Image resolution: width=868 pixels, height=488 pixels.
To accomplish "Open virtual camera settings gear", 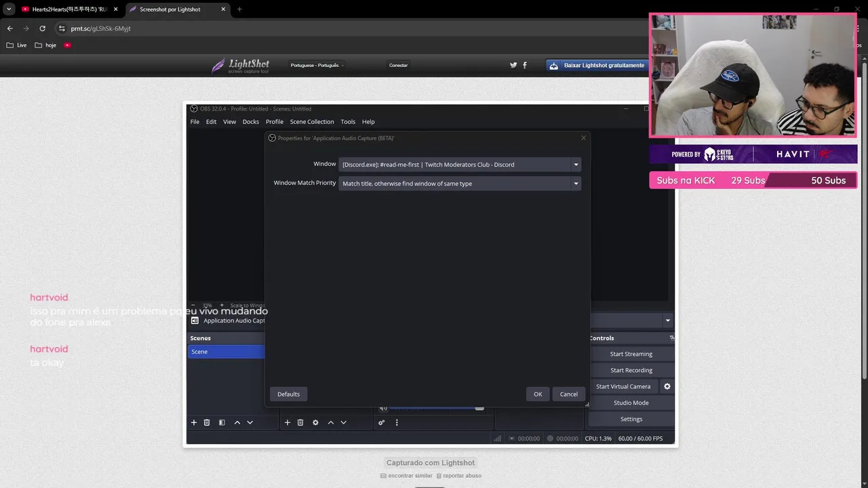I will pyautogui.click(x=667, y=386).
